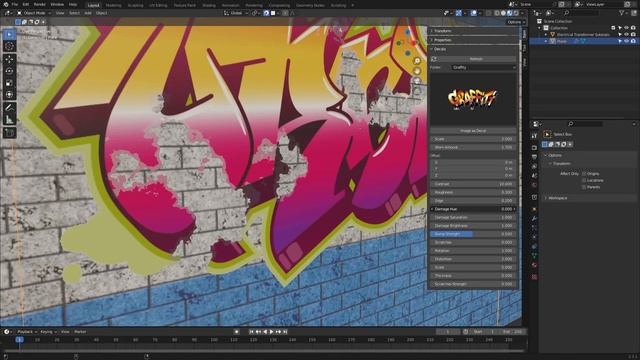This screenshot has width=640, height=360.
Task: Click the Blender logo icon in menu bar
Action: click(x=6, y=4)
